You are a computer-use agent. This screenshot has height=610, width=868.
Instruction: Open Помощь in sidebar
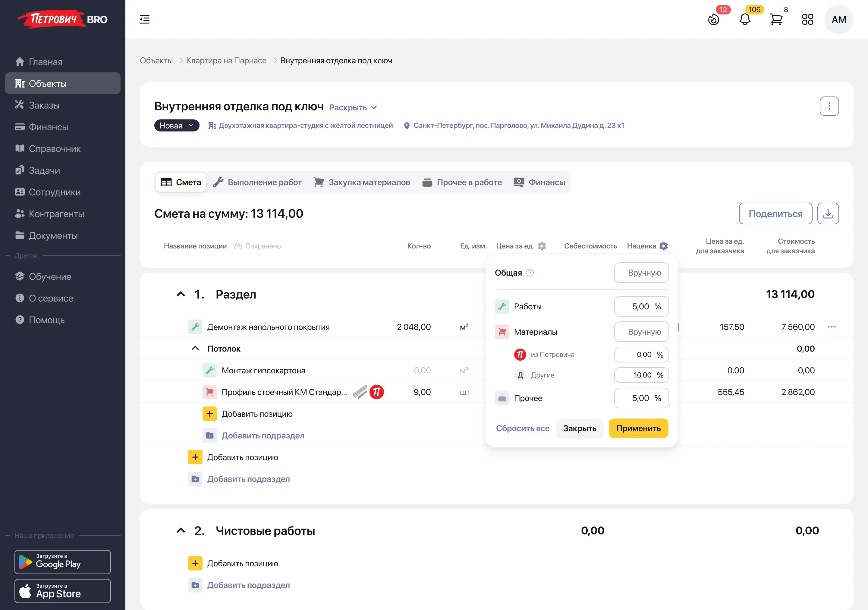tap(63, 320)
